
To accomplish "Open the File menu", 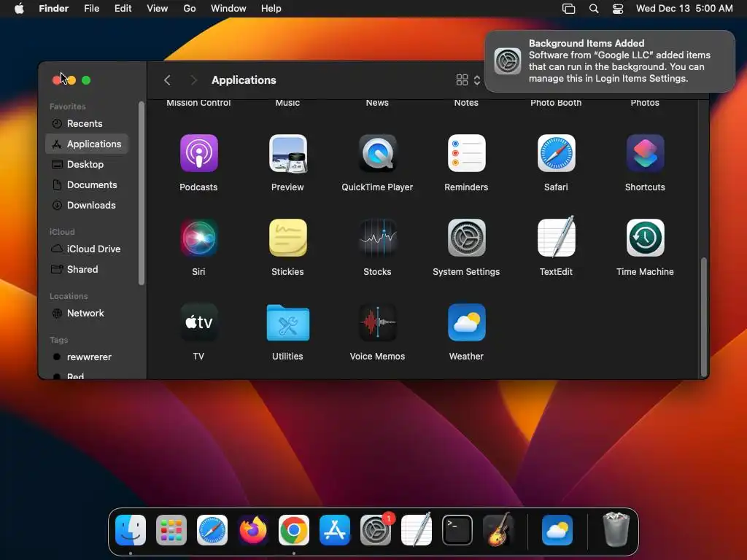I will tap(91, 9).
